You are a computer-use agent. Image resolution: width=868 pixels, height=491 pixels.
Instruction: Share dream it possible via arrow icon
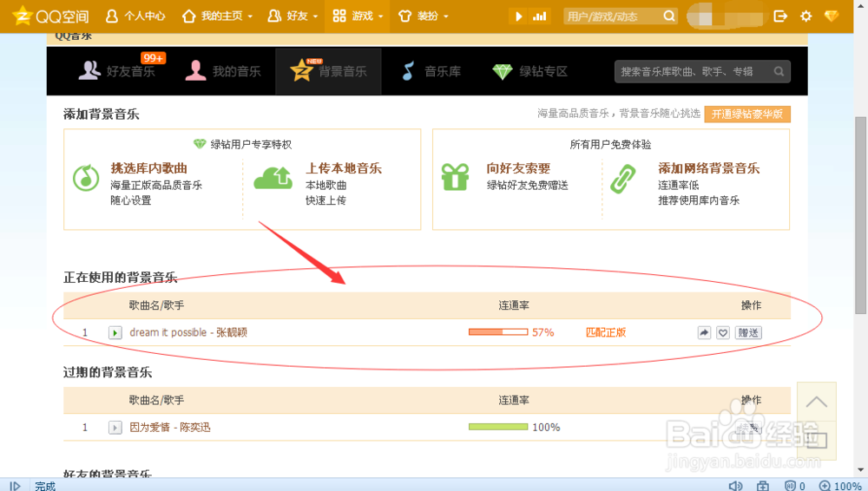coord(704,333)
